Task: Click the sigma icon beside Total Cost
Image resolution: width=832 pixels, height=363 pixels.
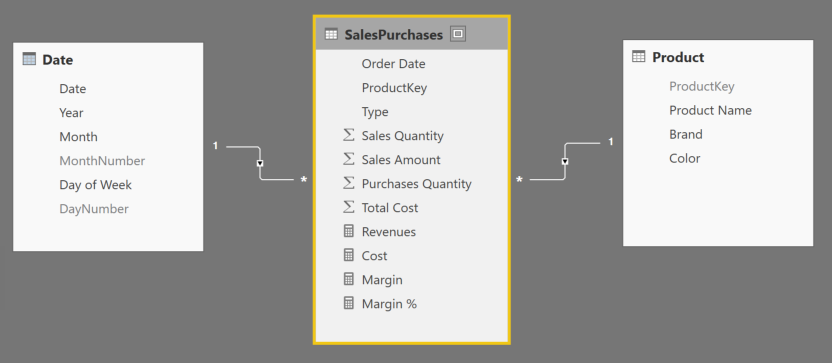Action: click(348, 208)
